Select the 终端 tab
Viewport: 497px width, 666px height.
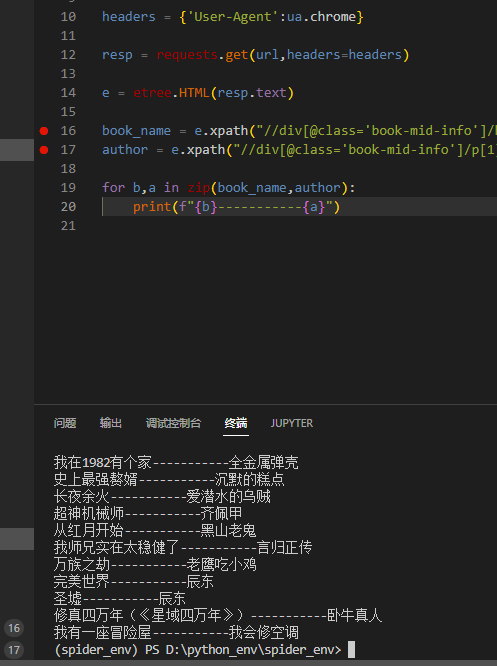[236, 423]
